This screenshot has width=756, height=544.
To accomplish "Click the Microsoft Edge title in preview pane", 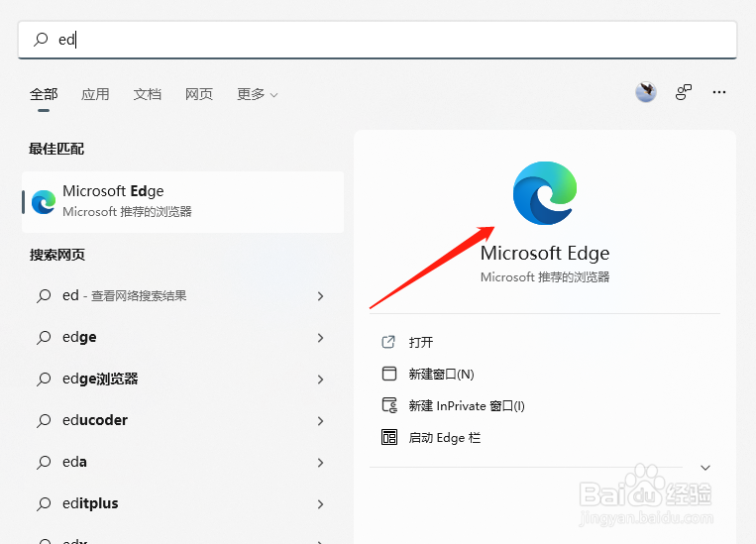I will pyautogui.click(x=545, y=254).
